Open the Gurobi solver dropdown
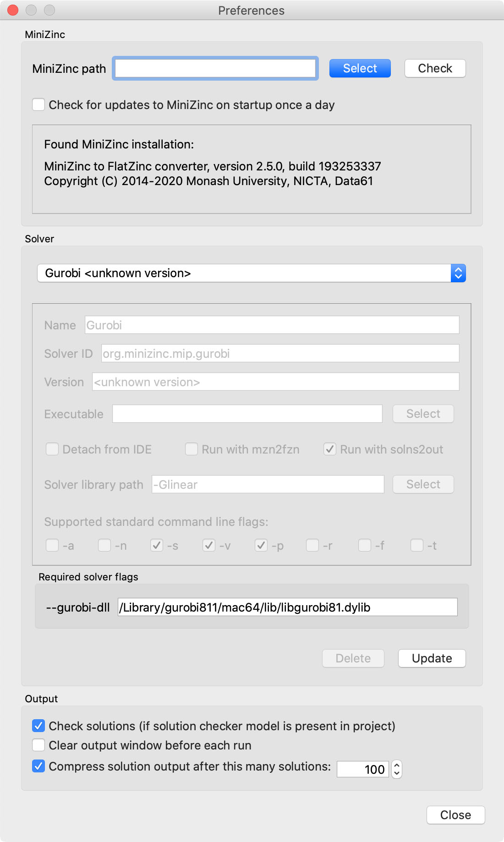 coord(251,273)
